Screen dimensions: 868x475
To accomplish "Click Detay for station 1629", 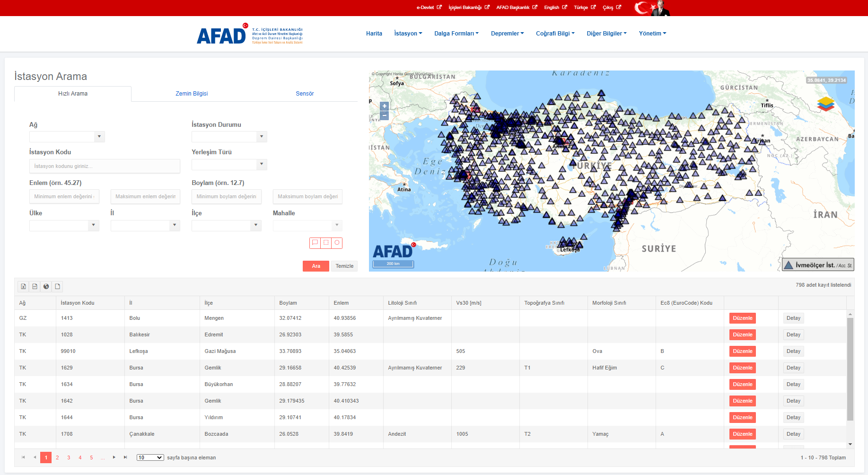I will [793, 368].
